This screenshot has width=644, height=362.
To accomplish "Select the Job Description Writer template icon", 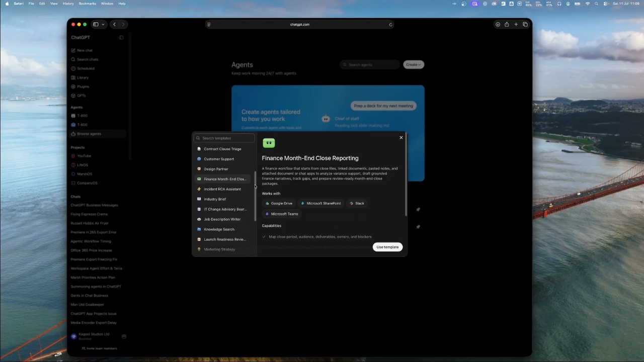I will (x=199, y=219).
